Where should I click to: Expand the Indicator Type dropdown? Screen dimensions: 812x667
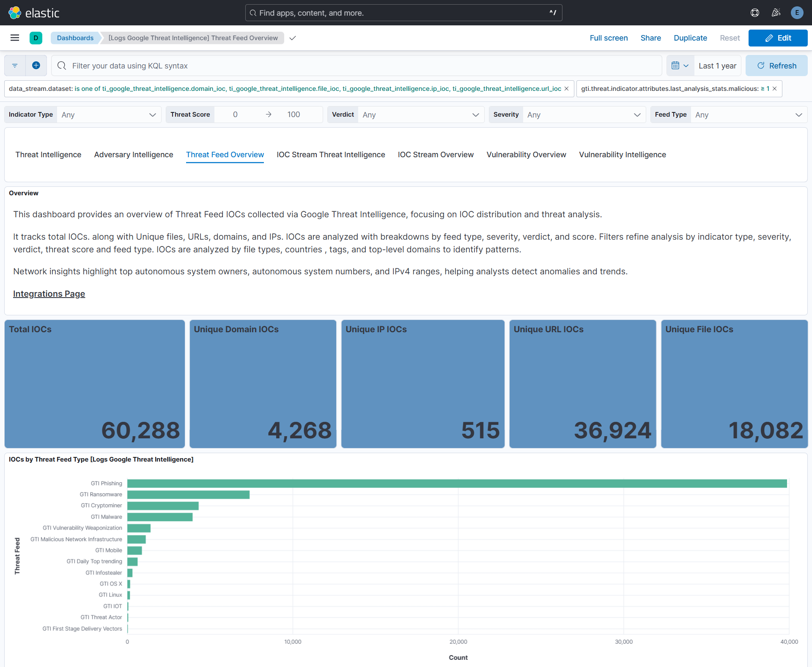pyautogui.click(x=109, y=115)
